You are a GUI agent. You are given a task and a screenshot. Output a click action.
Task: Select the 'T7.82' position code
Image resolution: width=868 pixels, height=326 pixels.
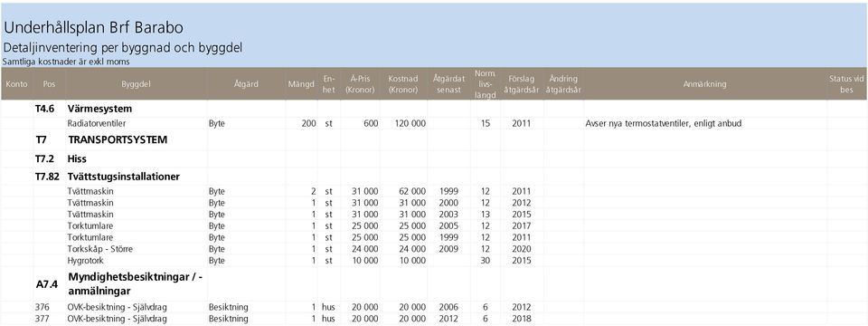click(x=47, y=177)
